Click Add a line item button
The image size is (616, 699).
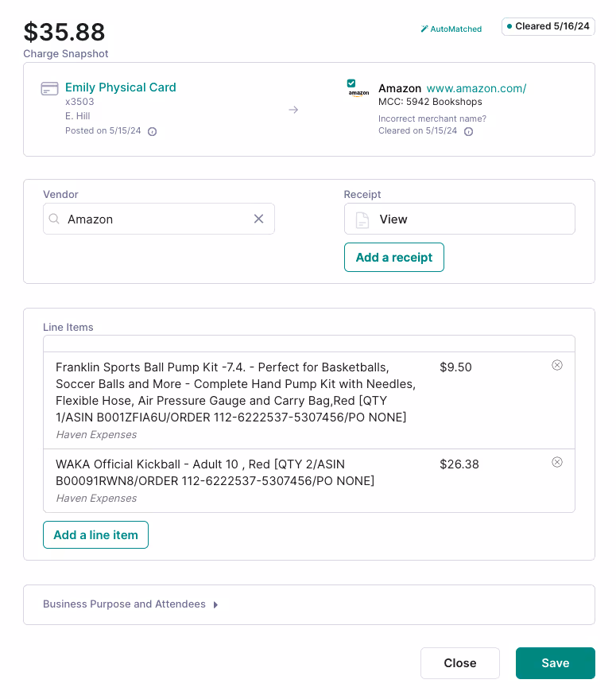point(96,535)
